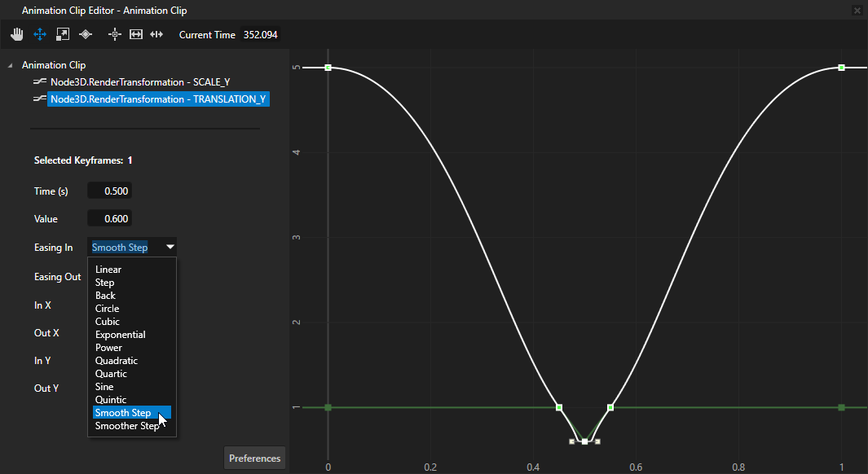Collapse the Animation Clip tree node
Image resolution: width=868 pixels, height=474 pixels.
pos(8,64)
